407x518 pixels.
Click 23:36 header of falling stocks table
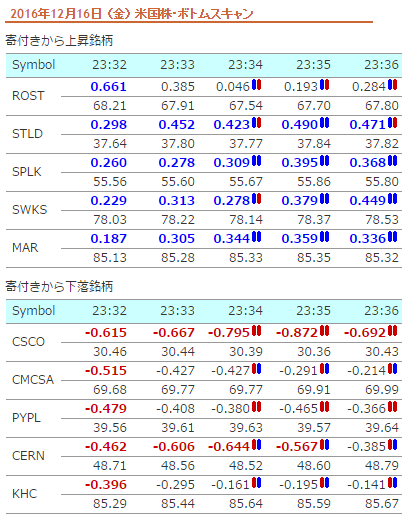coord(381,311)
